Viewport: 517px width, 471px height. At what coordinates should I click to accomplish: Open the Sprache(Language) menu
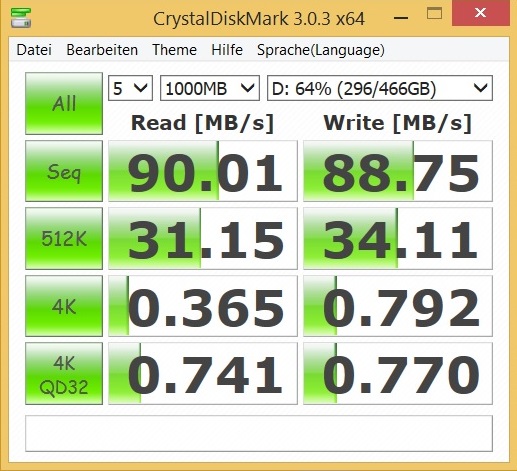(321, 50)
